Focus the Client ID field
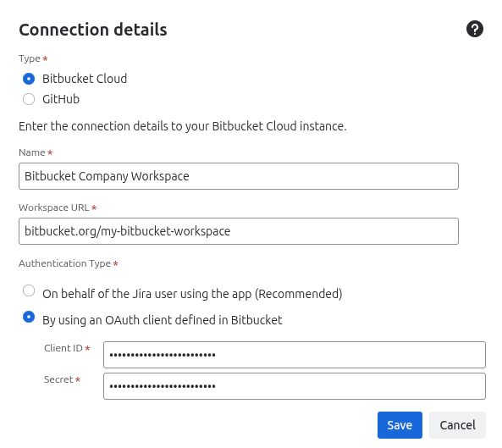502x448 pixels. click(295, 355)
